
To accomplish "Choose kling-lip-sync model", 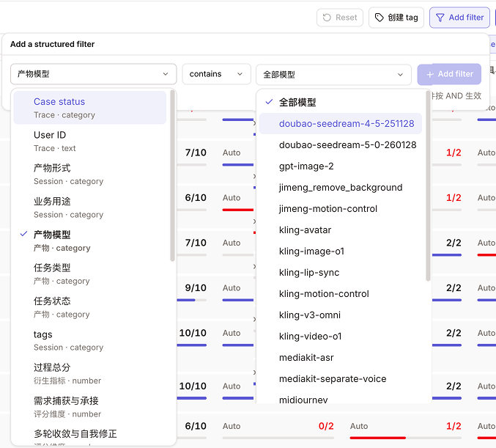I will [341, 272].
